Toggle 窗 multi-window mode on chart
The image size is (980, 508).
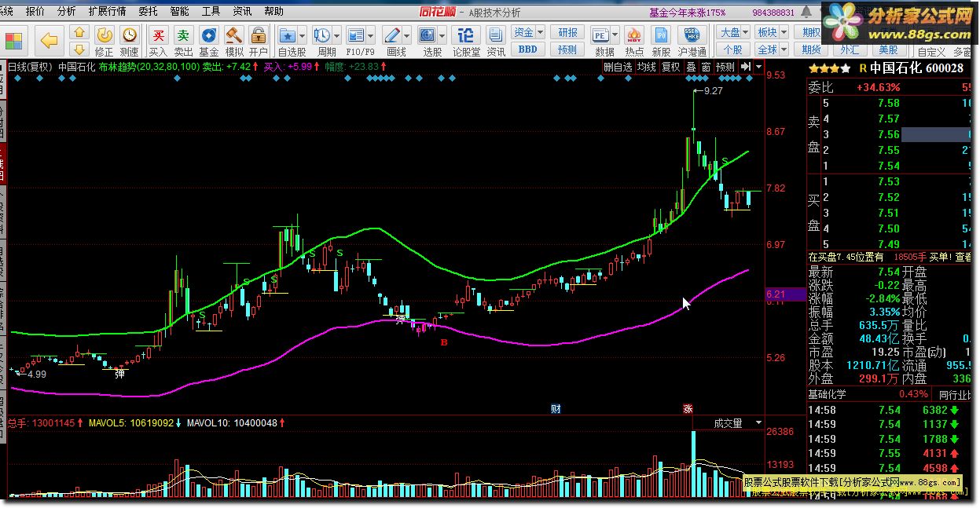(707, 68)
